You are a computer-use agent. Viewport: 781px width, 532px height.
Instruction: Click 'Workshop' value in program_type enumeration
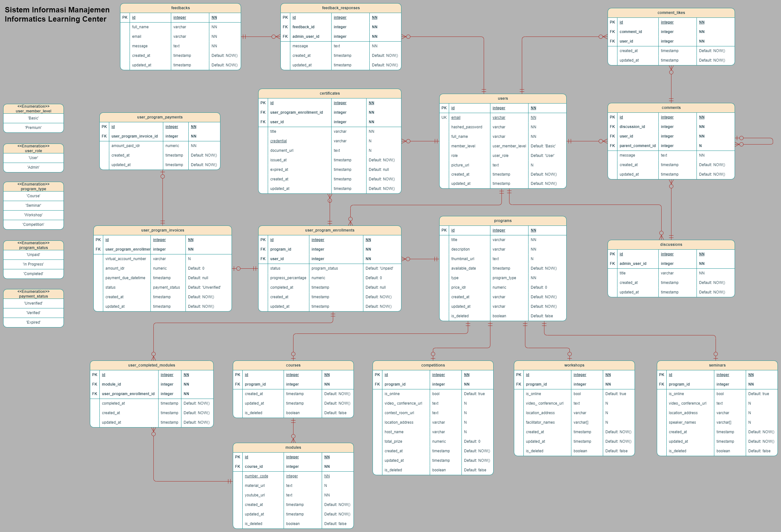pos(33,215)
